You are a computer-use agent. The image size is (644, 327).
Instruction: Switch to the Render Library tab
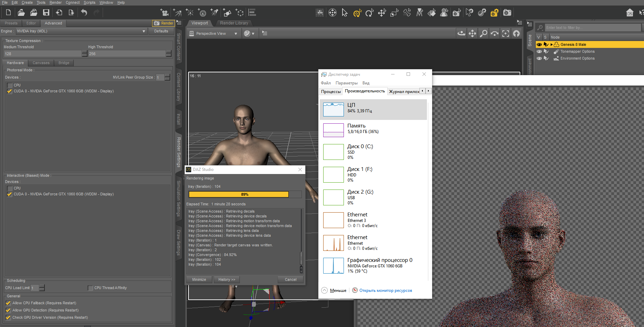click(x=234, y=23)
